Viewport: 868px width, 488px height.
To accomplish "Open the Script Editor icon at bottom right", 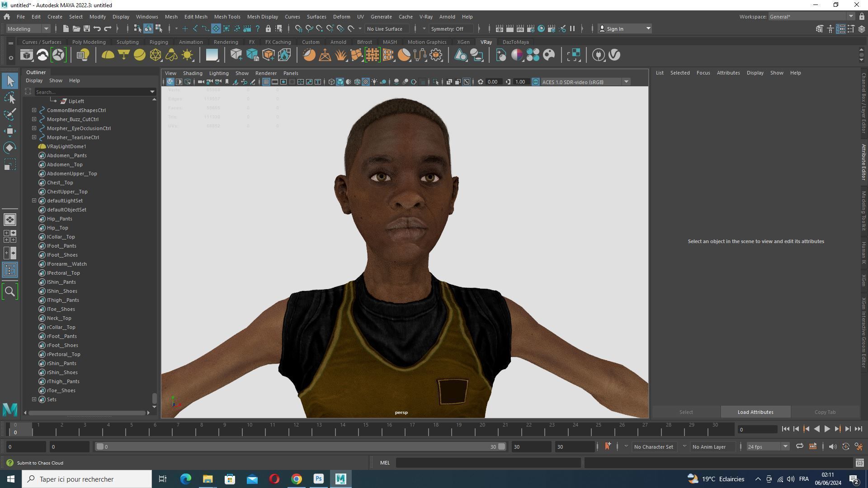I will [859, 463].
